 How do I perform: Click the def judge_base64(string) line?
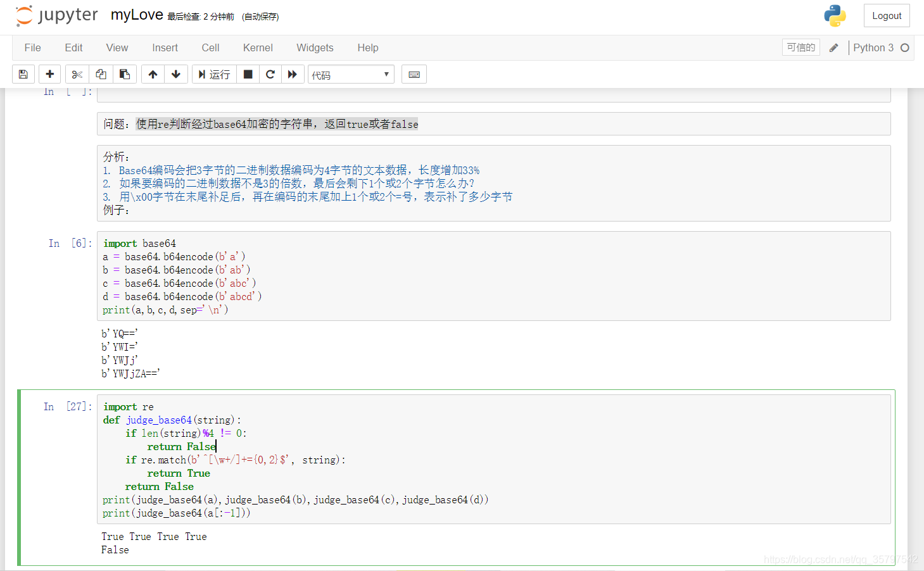click(172, 420)
